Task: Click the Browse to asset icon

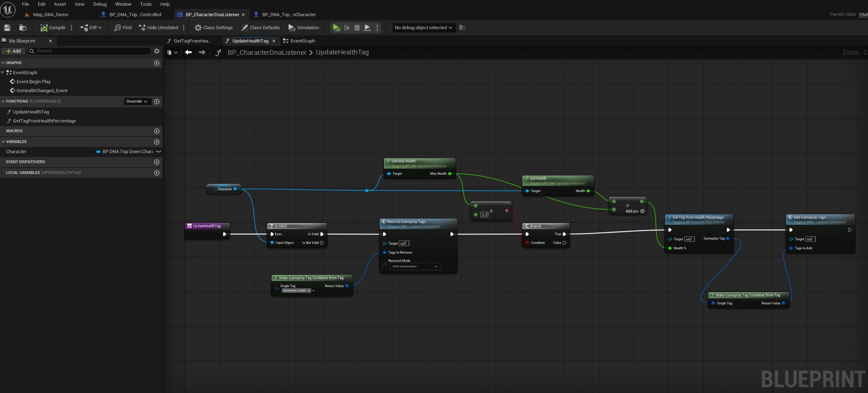Action: pos(23,28)
